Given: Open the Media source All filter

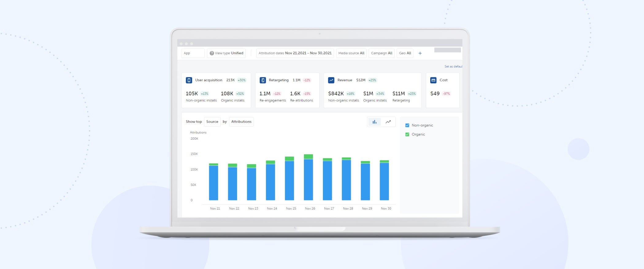Looking at the screenshot, I should tap(351, 53).
